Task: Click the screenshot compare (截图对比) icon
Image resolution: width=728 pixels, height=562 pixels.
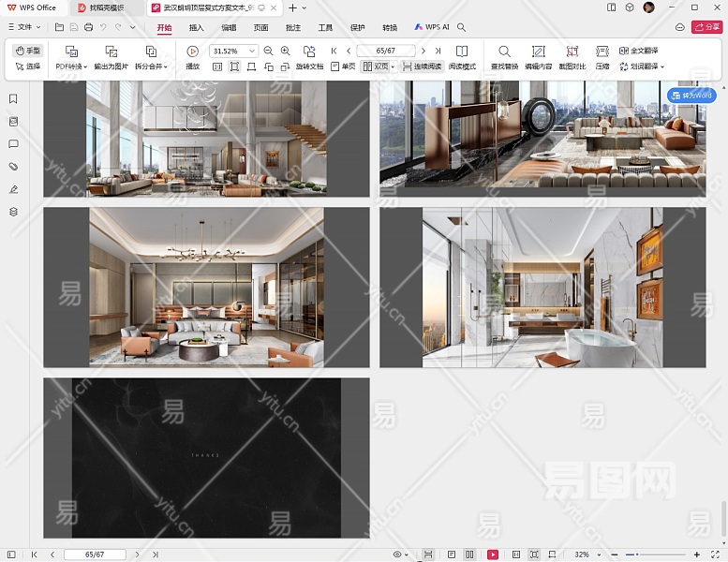Action: 572,52
